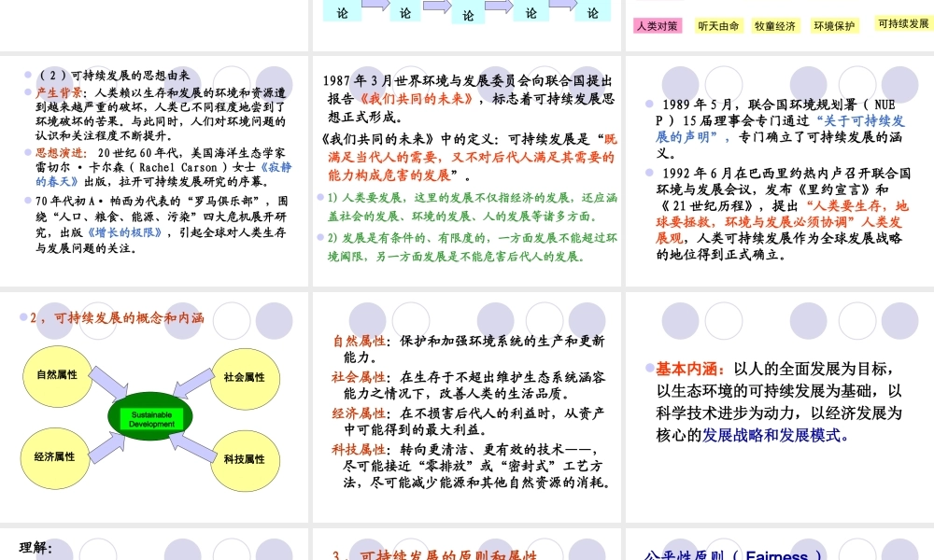
Task: Click the yellow 自然属性 ellipse shape
Action: tap(55, 375)
